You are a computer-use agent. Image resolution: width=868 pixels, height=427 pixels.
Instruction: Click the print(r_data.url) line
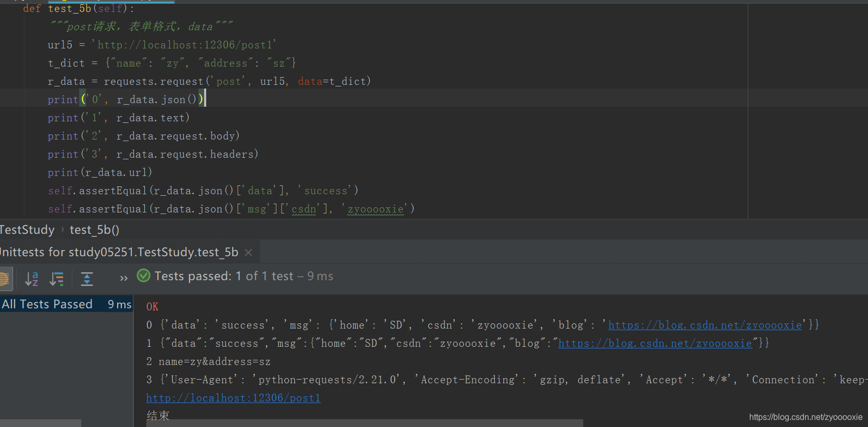tap(100, 172)
